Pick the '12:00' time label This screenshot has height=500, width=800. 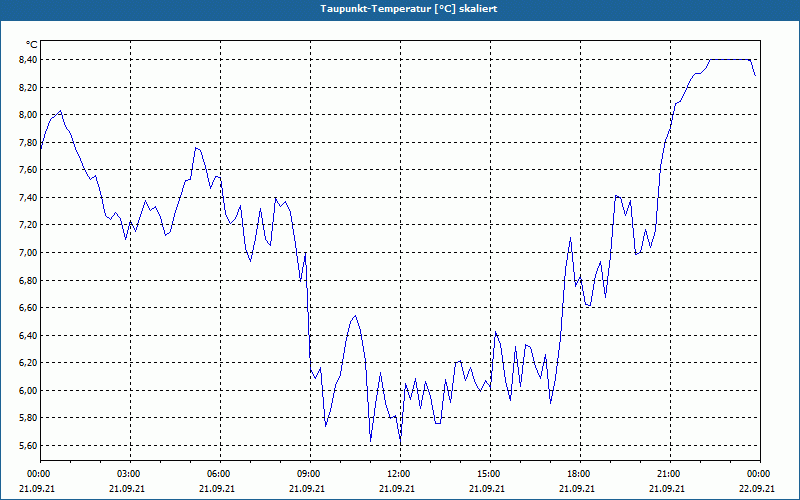pos(400,473)
